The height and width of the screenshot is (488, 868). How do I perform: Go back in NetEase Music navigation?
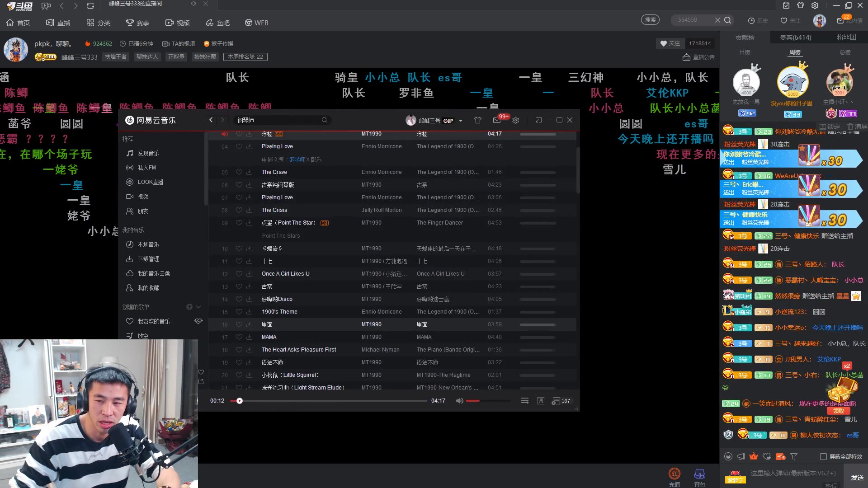(x=211, y=120)
